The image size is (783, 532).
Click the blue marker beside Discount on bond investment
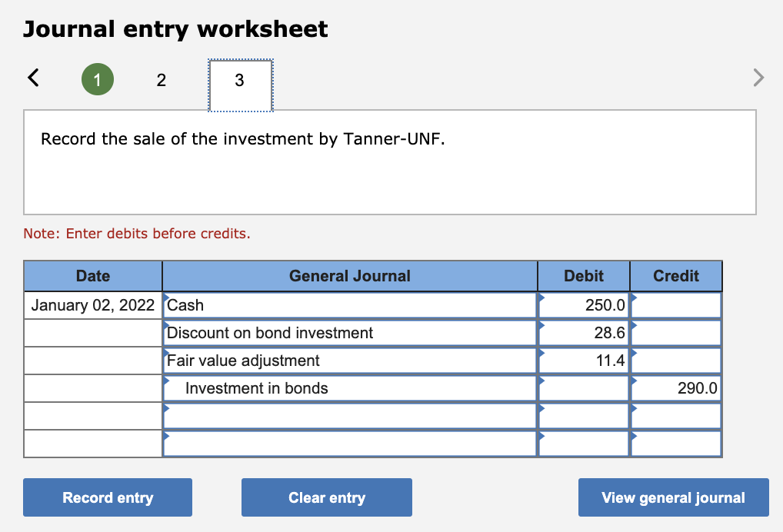click(x=165, y=327)
